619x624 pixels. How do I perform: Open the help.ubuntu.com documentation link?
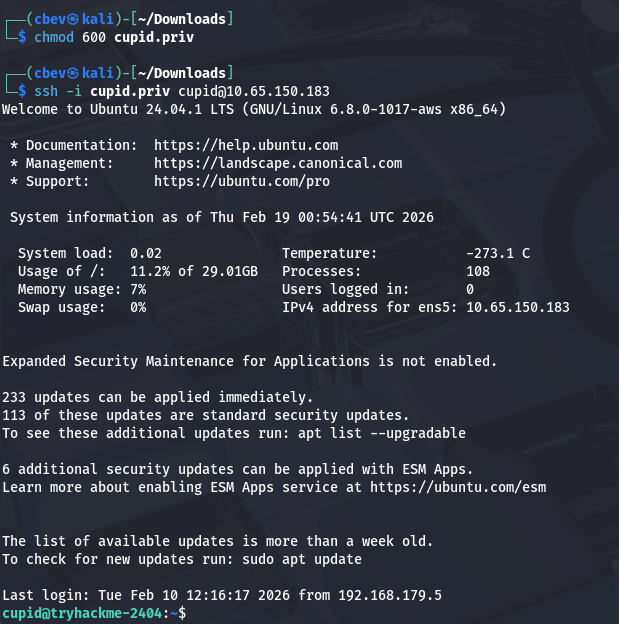coord(246,145)
